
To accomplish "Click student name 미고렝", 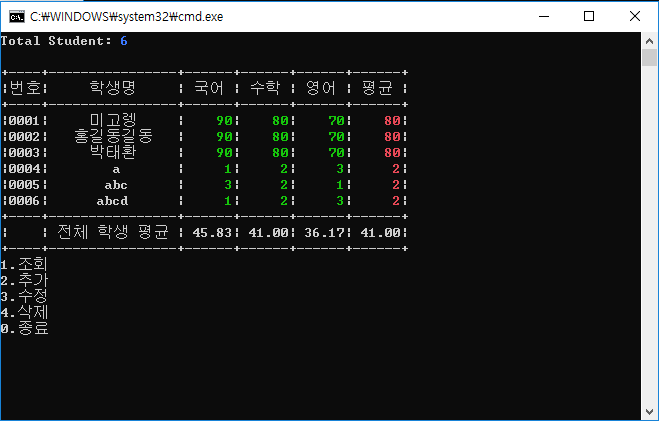I will click(x=113, y=120).
